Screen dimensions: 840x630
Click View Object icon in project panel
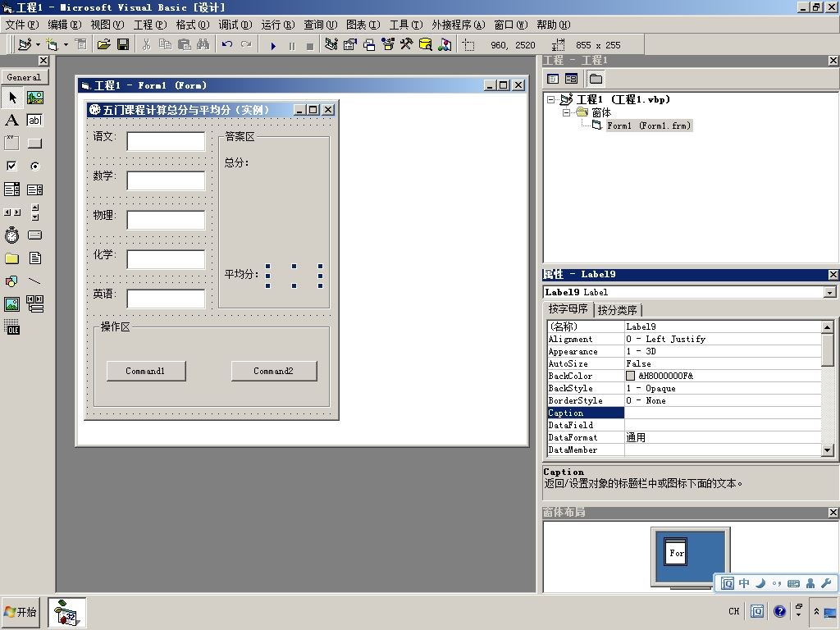[572, 79]
